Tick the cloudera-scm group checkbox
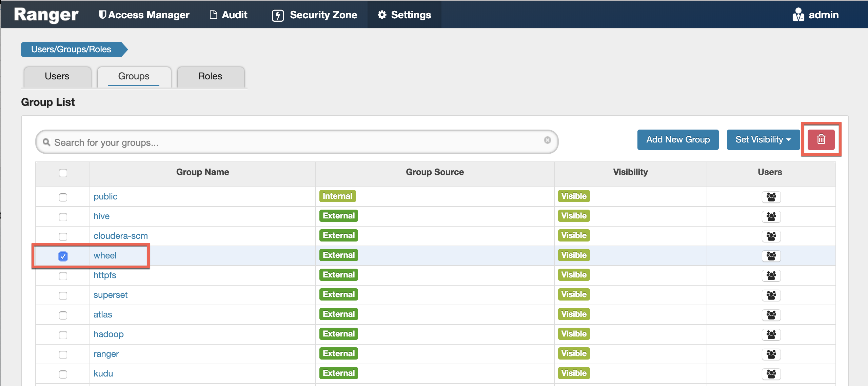The image size is (868, 386). (63, 236)
